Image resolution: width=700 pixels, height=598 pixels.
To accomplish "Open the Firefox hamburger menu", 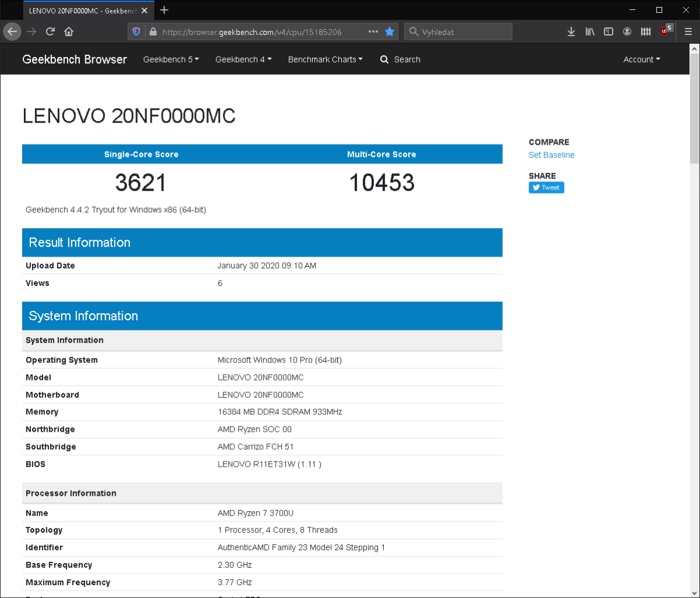I will 688,32.
